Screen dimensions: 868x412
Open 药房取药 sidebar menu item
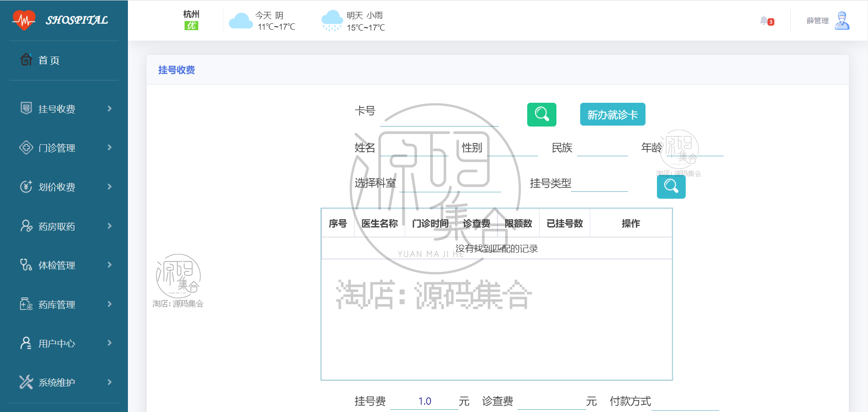tap(64, 227)
